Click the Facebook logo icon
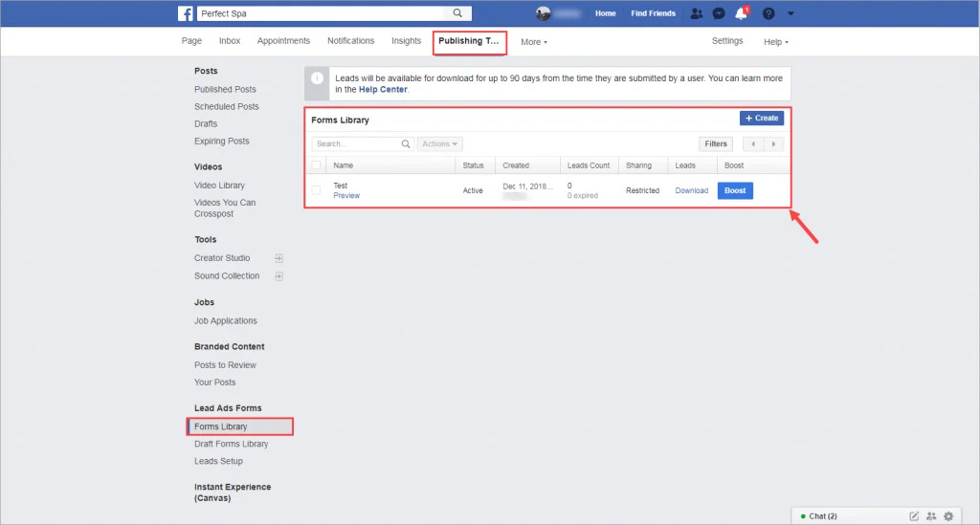The height and width of the screenshot is (525, 980). pos(185,13)
